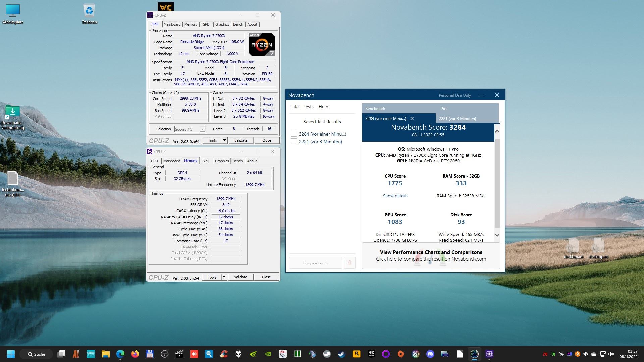Open NVIDIA GeForce Experience in taskbar
Image resolution: width=644 pixels, height=362 pixels.
(253, 354)
